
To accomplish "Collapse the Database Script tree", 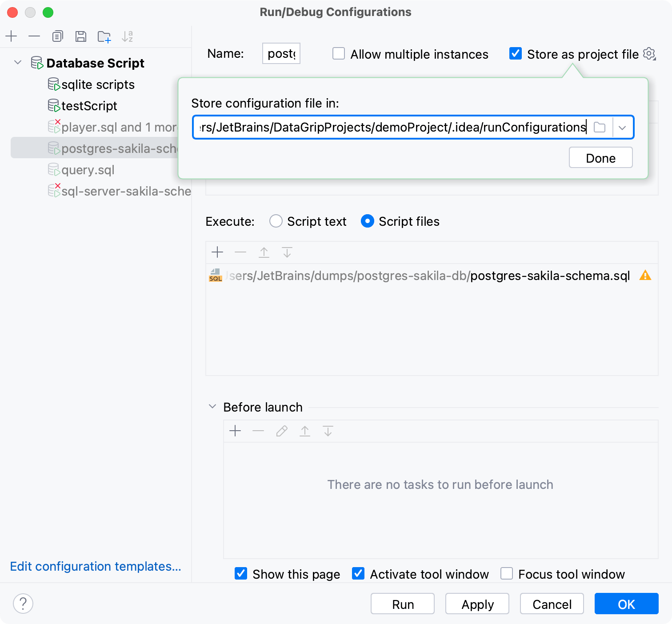I will tap(18, 63).
